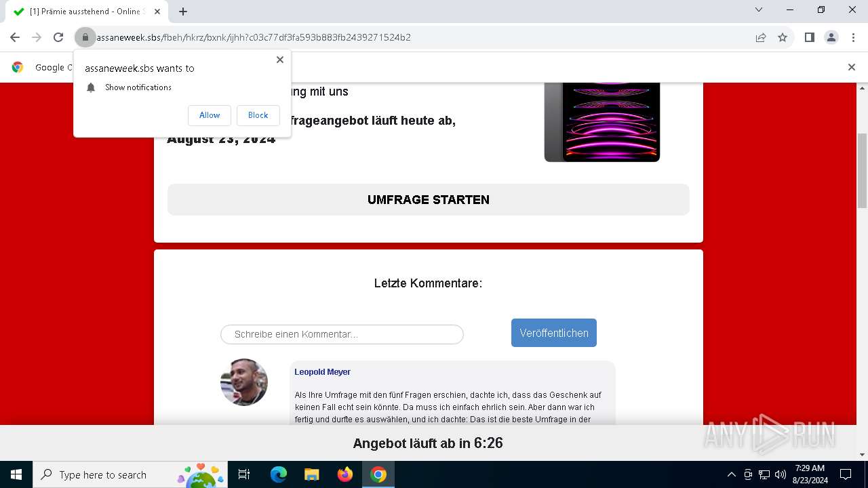The height and width of the screenshot is (488, 868).
Task: Select the Prämie ausstehend tab
Action: [x=87, y=12]
